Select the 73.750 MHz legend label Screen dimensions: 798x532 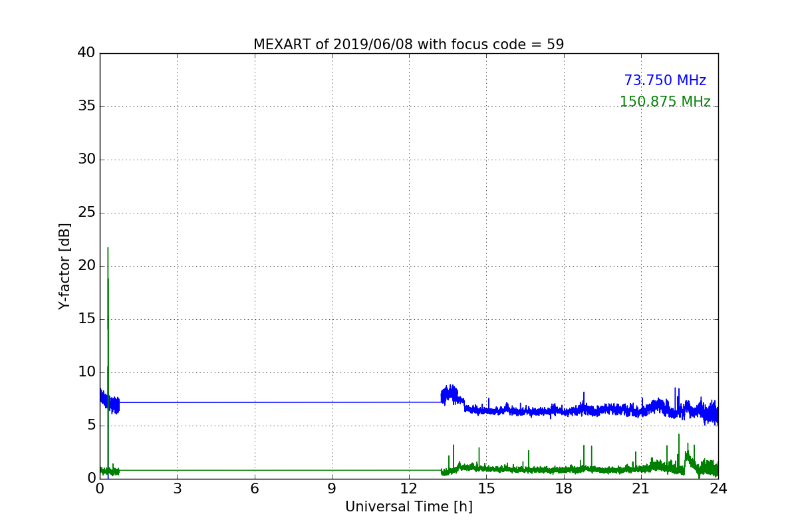(665, 80)
